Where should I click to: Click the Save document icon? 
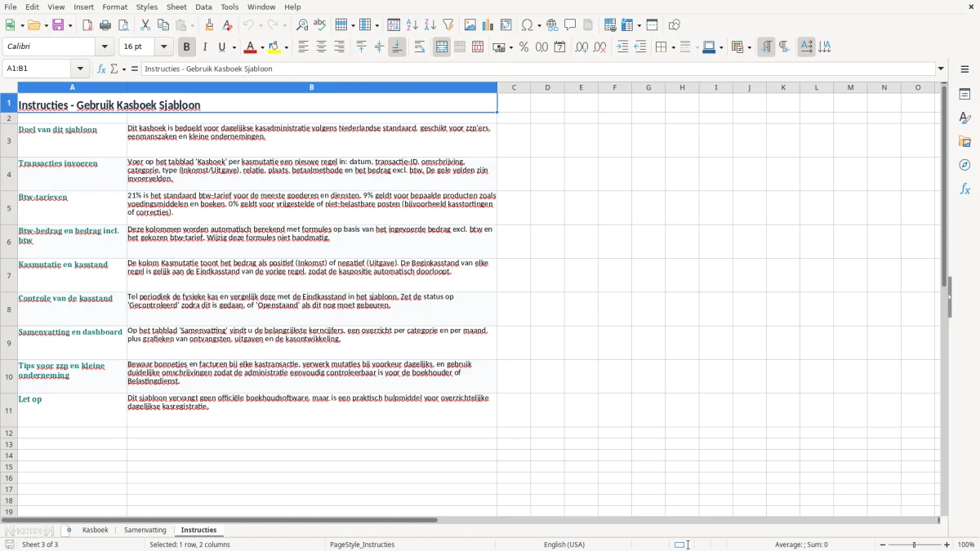[58, 25]
